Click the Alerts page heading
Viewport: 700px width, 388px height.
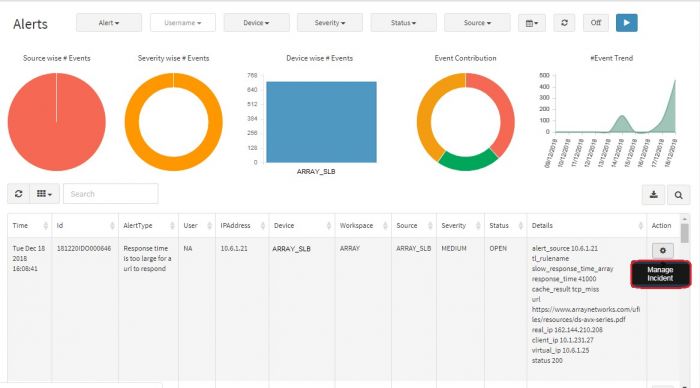pos(30,24)
